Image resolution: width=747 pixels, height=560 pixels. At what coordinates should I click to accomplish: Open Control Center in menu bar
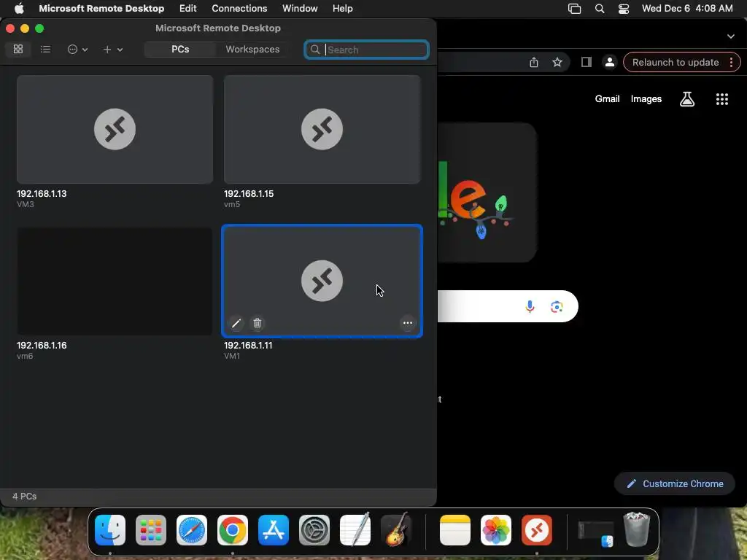[624, 9]
